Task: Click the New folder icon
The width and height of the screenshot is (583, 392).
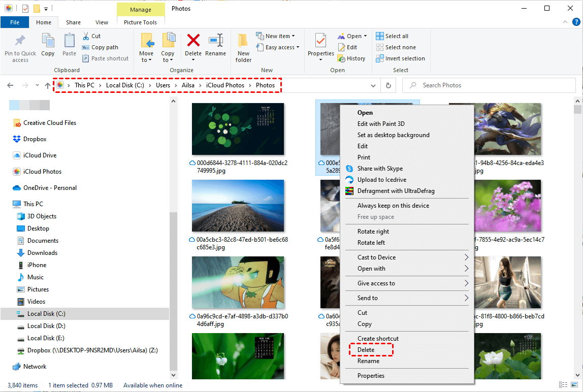Action: coord(243,41)
